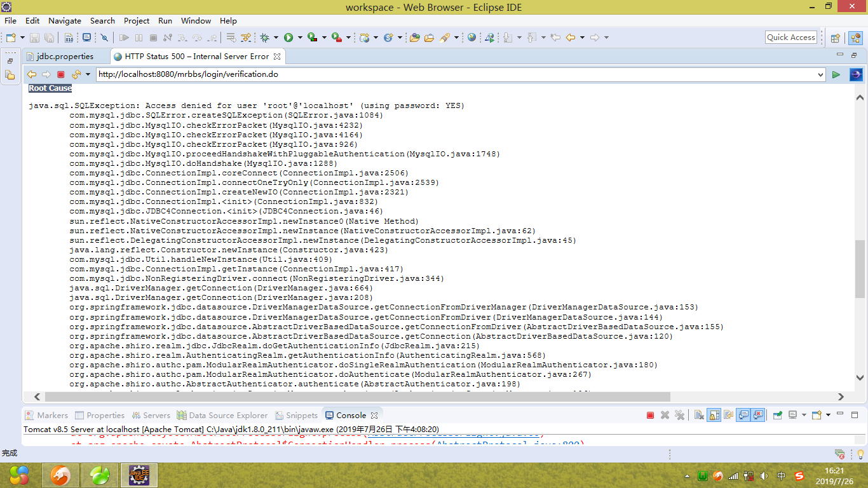Click the Save All toolbar icon
The width and height of the screenshot is (868, 488).
click(50, 37)
